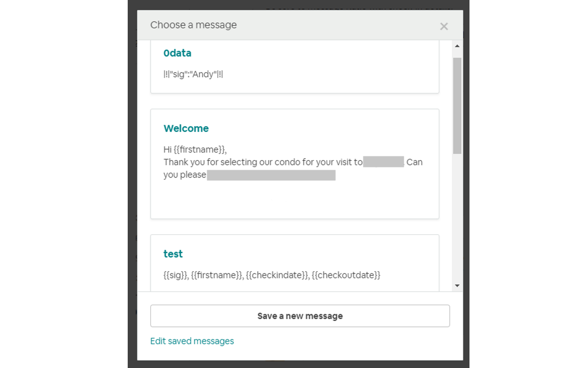Open Edit saved messages
Screen dimensions: 588x368
pos(192,341)
